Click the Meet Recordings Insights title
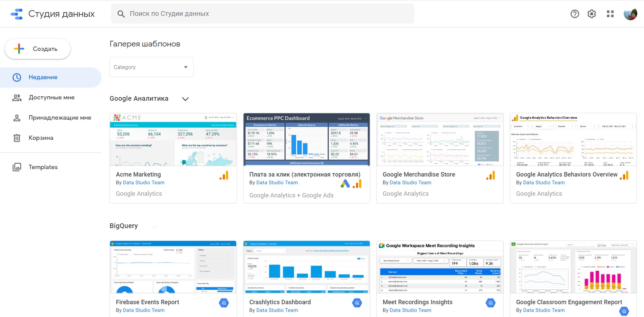 (417, 302)
